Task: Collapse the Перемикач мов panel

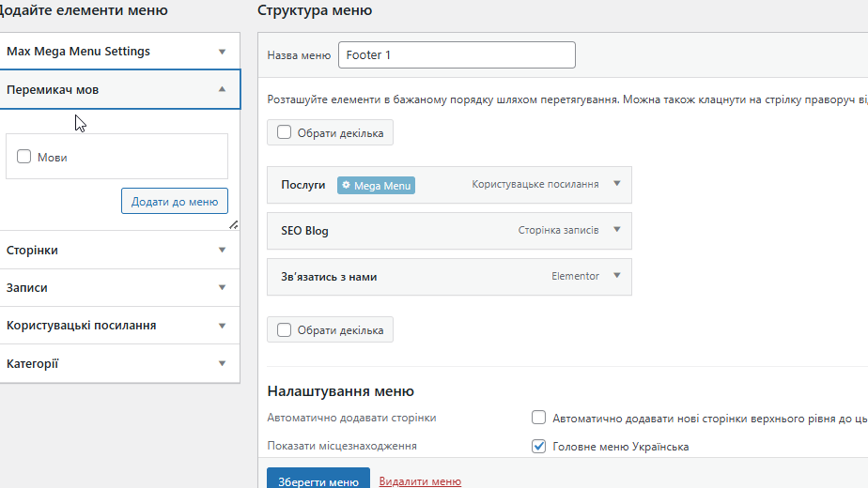Action: [x=222, y=89]
